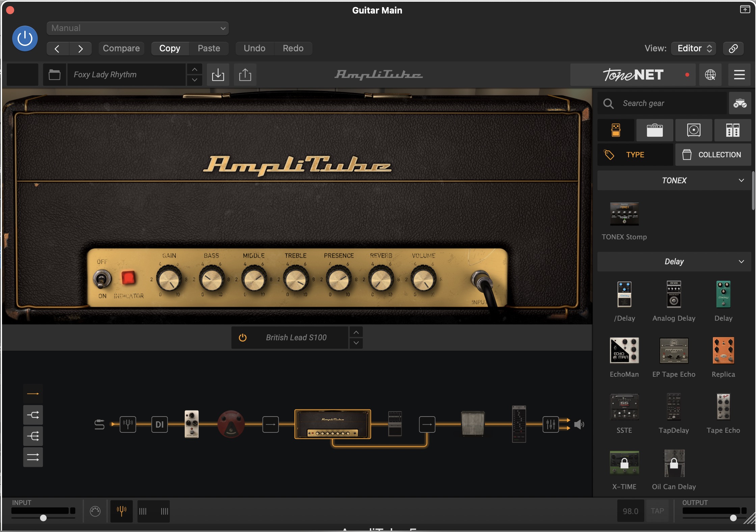This screenshot has height=532, width=756.
Task: Select the single serial signal routing
Action: coord(33,394)
